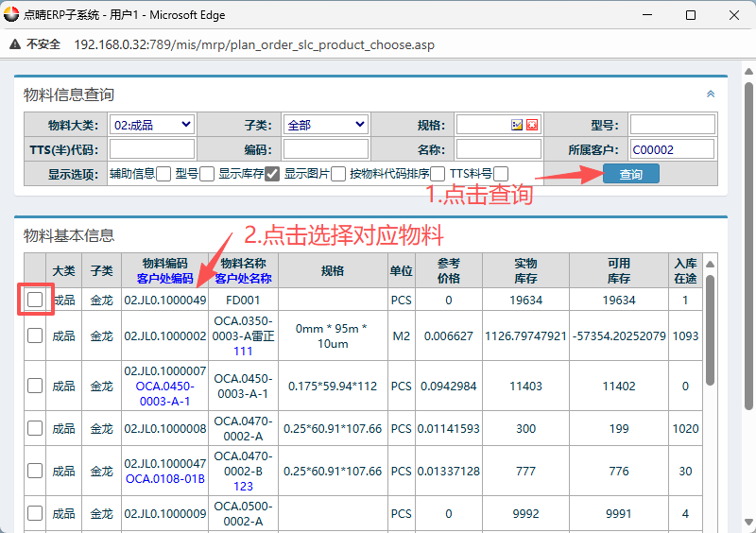Click the 所属客户 field containing C00002

(x=672, y=149)
